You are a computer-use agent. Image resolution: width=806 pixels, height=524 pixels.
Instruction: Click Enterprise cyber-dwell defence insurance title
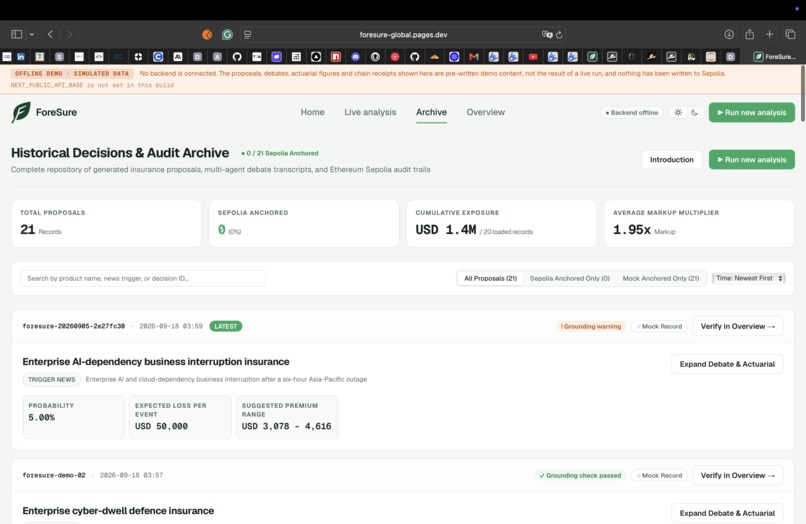118,511
